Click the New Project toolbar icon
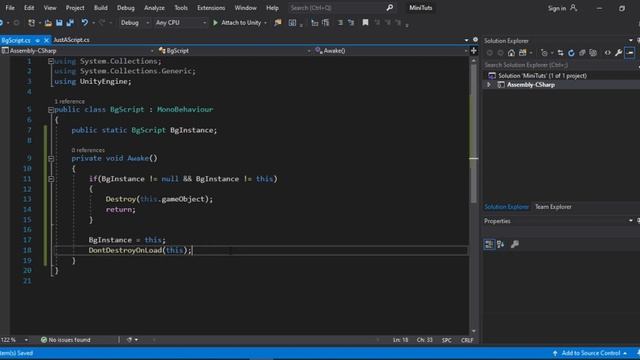 coord(31,23)
